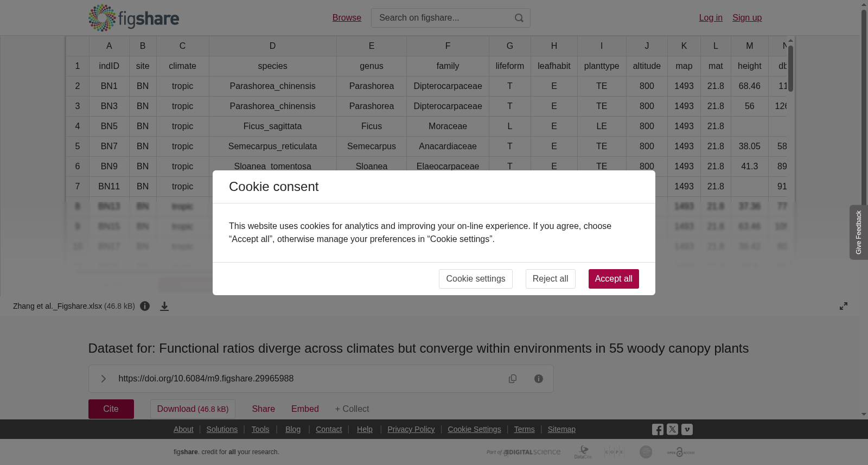This screenshot has width=868, height=465.
Task: Click the Digital Science logo
Action: tap(524, 452)
